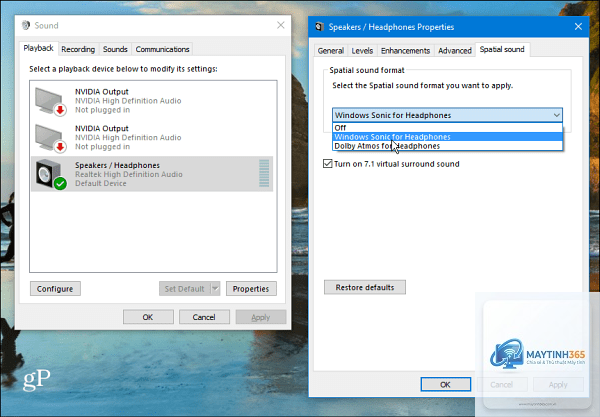
Task: Open the Spatial sound format combo box
Action: point(447,115)
